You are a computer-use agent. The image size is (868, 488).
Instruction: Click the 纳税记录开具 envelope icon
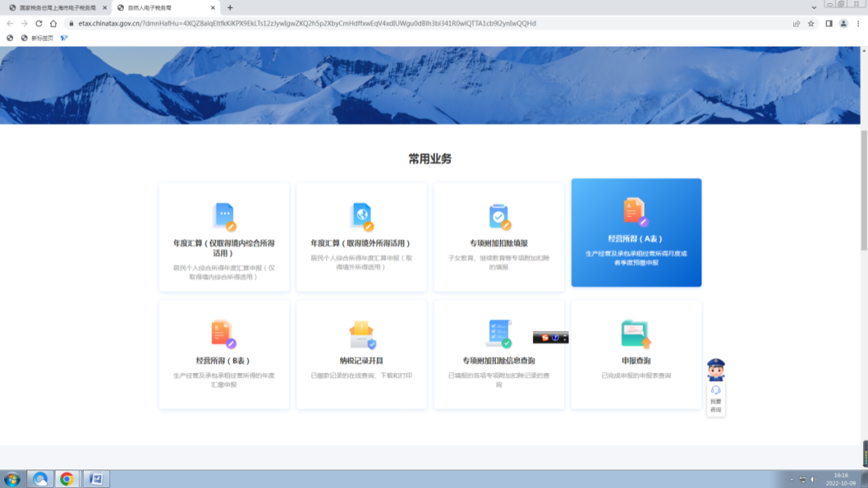(x=362, y=334)
